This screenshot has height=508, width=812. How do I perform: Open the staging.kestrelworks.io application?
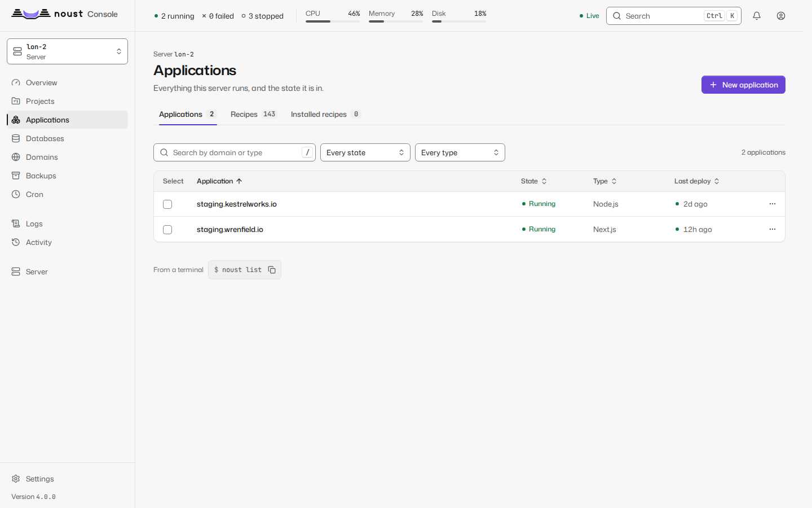coord(237,204)
